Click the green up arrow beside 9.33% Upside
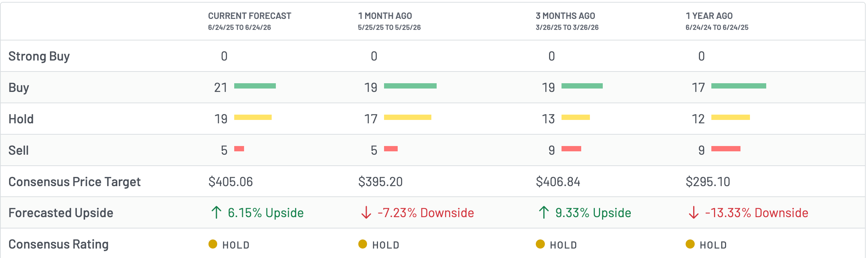 pyautogui.click(x=544, y=213)
